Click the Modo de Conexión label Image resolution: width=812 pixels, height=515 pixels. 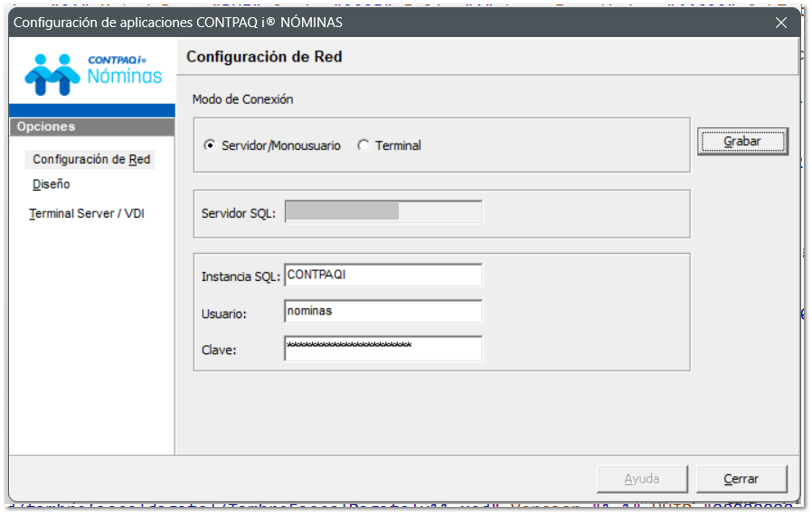point(242,99)
